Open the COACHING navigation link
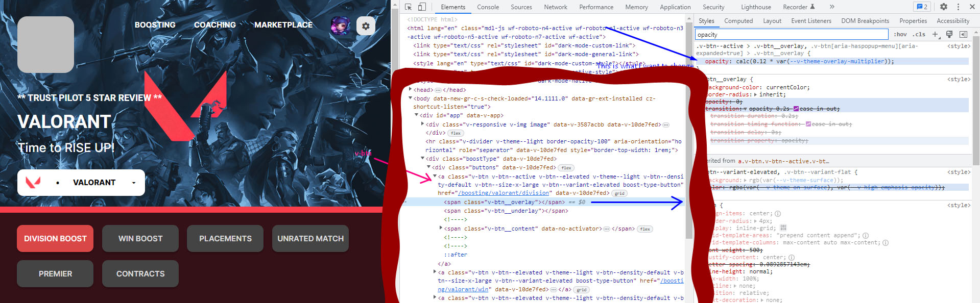Screen dimensions: 980x303 coord(215,25)
